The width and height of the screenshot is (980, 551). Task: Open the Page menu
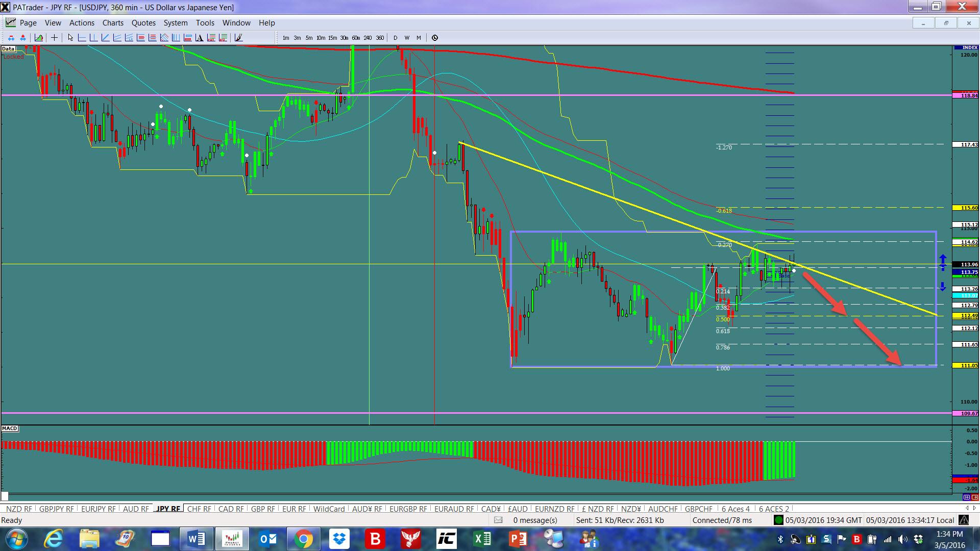[28, 23]
